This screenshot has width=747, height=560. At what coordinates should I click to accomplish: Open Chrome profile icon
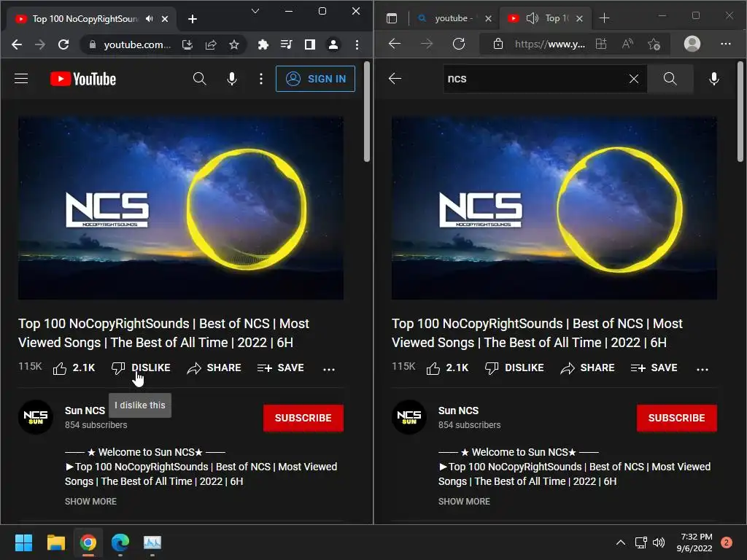pos(333,44)
